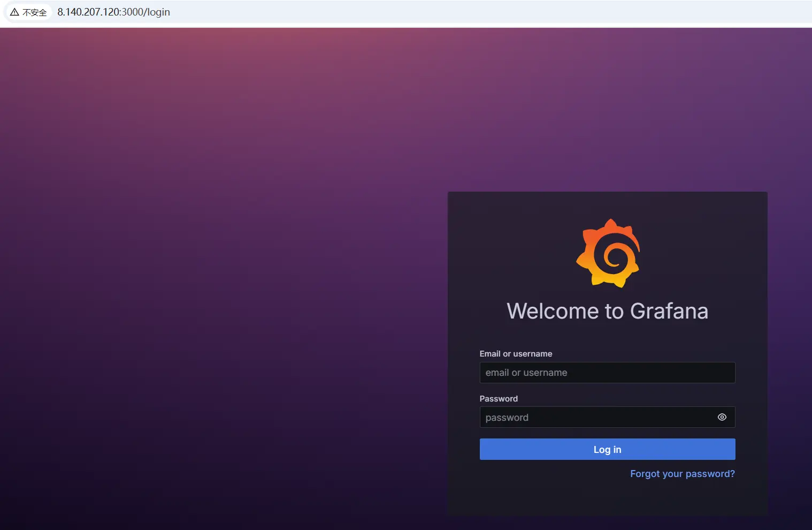Toggle password visibility with the eye icon
812x530 pixels.
click(722, 417)
